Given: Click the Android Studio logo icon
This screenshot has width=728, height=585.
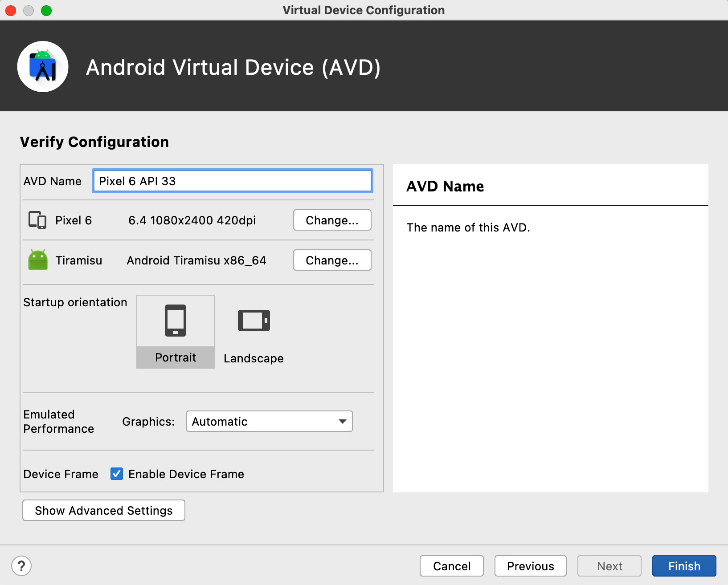Looking at the screenshot, I should pos(43,67).
